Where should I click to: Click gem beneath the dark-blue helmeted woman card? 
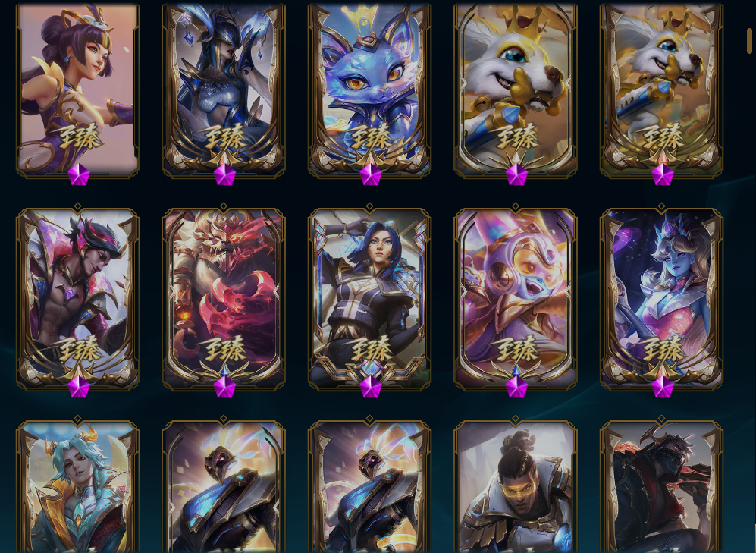pyautogui.click(x=224, y=174)
